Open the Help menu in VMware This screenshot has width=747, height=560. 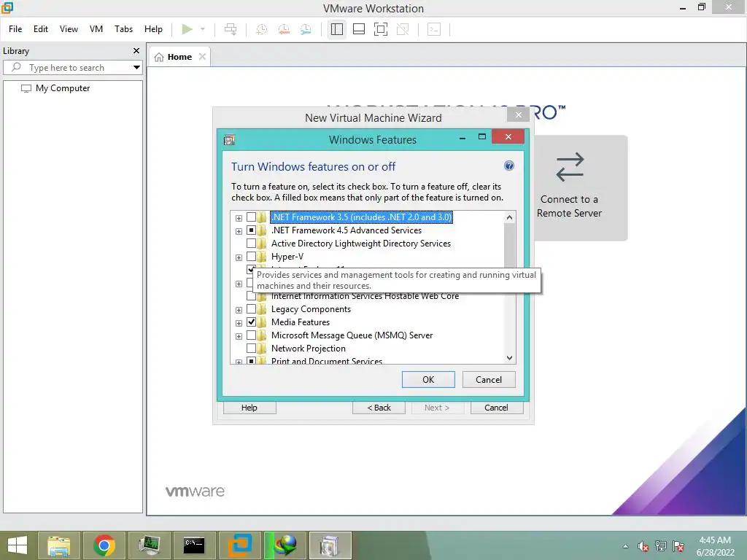click(x=153, y=29)
